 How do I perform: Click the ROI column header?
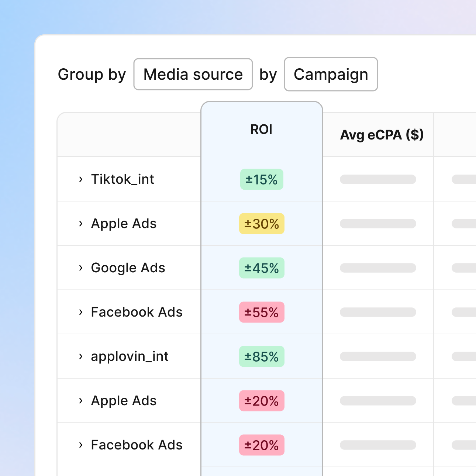(262, 129)
